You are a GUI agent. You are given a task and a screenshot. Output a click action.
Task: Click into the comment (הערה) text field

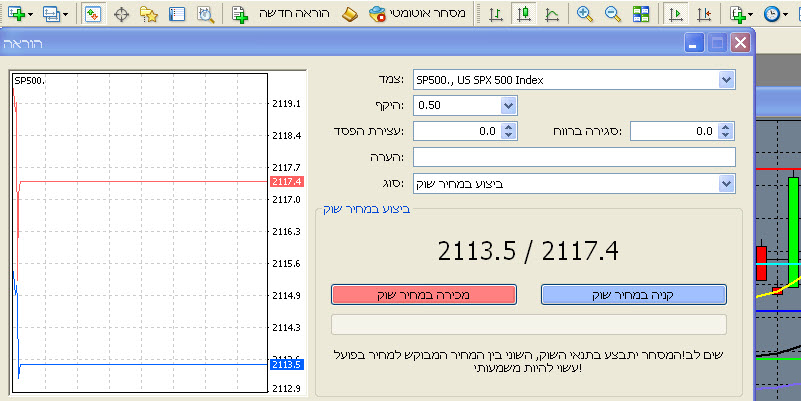tap(573, 157)
